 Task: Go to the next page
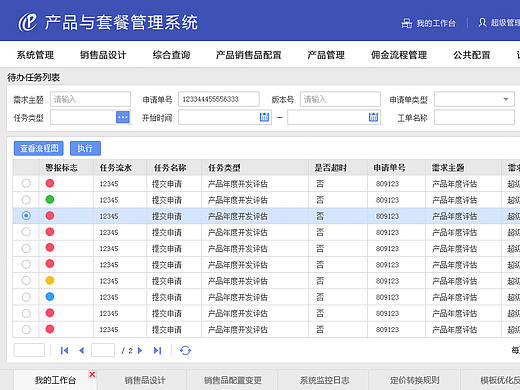coord(140,350)
